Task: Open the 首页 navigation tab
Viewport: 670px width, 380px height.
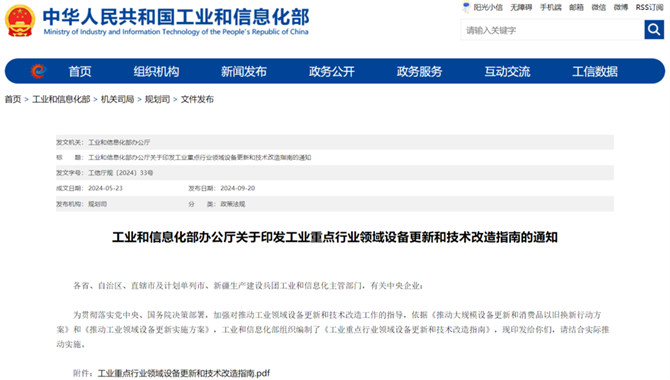Action: pyautogui.click(x=80, y=71)
